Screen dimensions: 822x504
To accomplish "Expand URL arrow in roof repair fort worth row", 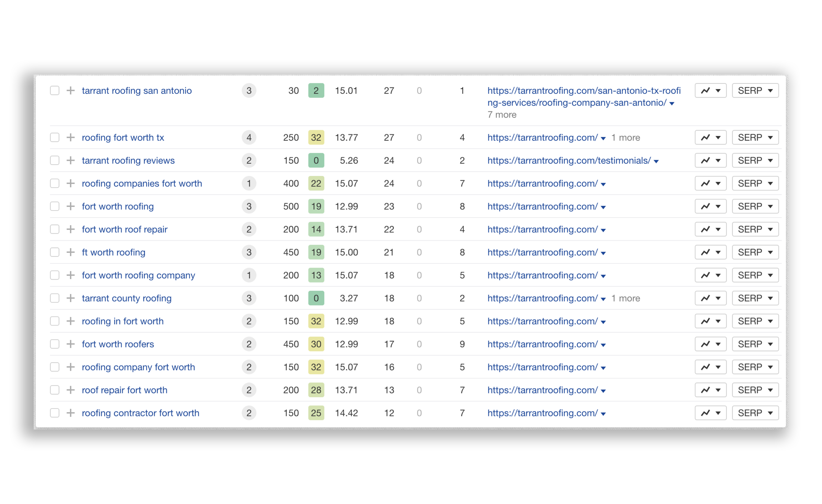I will (x=603, y=391).
